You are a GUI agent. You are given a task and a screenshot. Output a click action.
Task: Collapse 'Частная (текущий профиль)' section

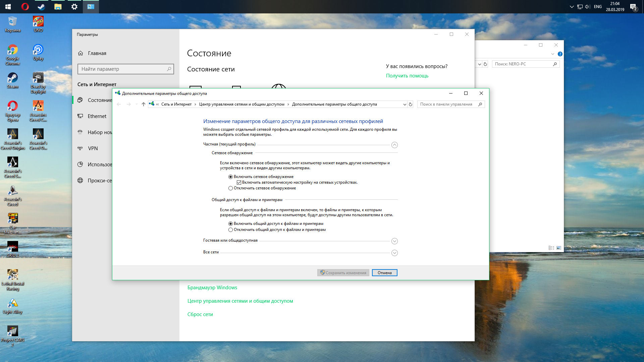pyautogui.click(x=394, y=145)
